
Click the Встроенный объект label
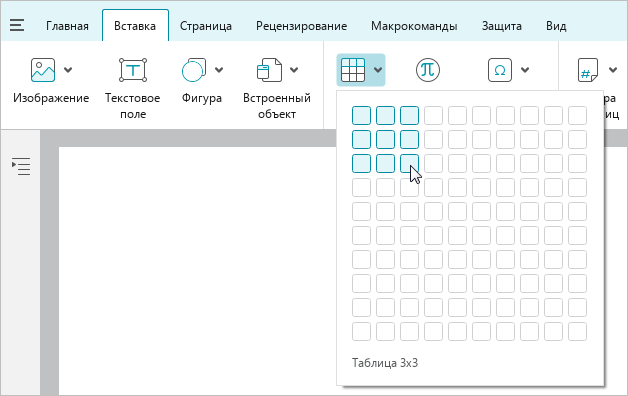coord(277,106)
